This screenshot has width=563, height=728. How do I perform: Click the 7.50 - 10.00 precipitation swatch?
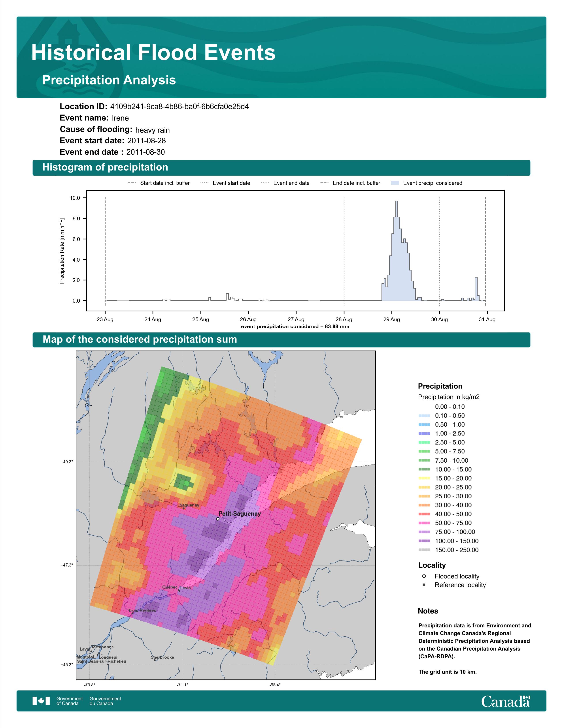pos(424,460)
